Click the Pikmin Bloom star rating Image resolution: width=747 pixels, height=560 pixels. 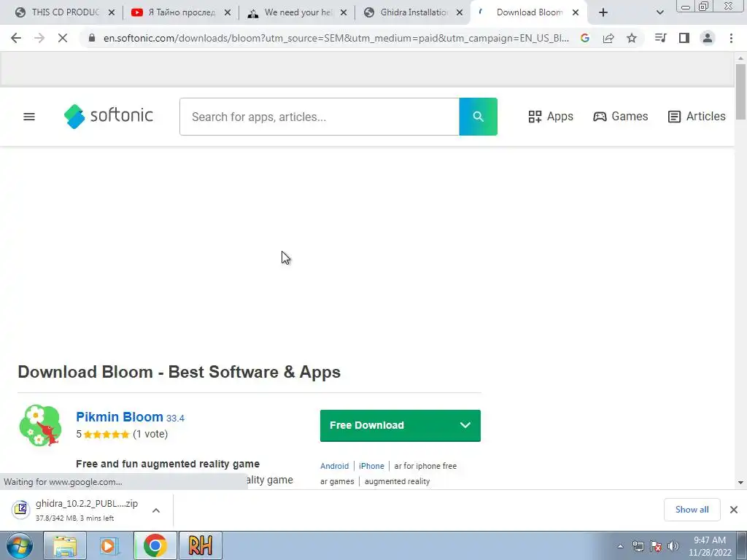tap(107, 435)
